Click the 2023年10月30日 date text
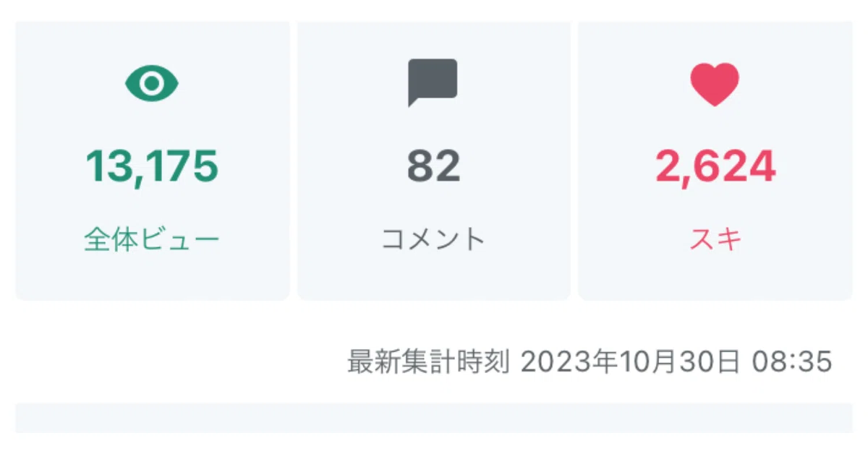The width and height of the screenshot is (868, 454). pyautogui.click(x=629, y=361)
